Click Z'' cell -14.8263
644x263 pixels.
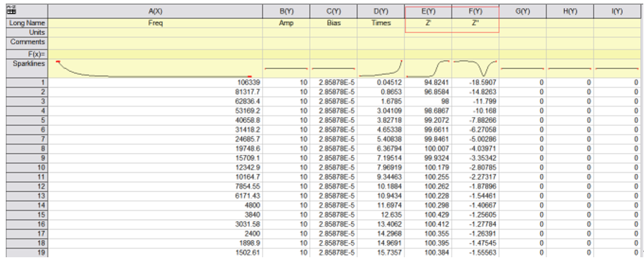475,92
